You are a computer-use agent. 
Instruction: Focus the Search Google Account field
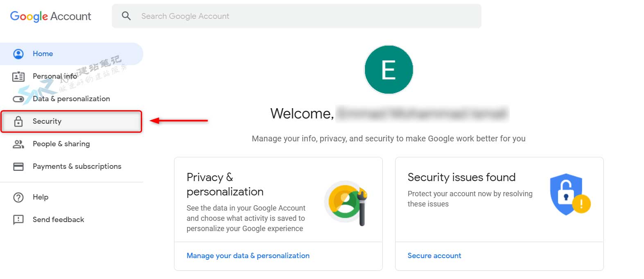pos(296,16)
